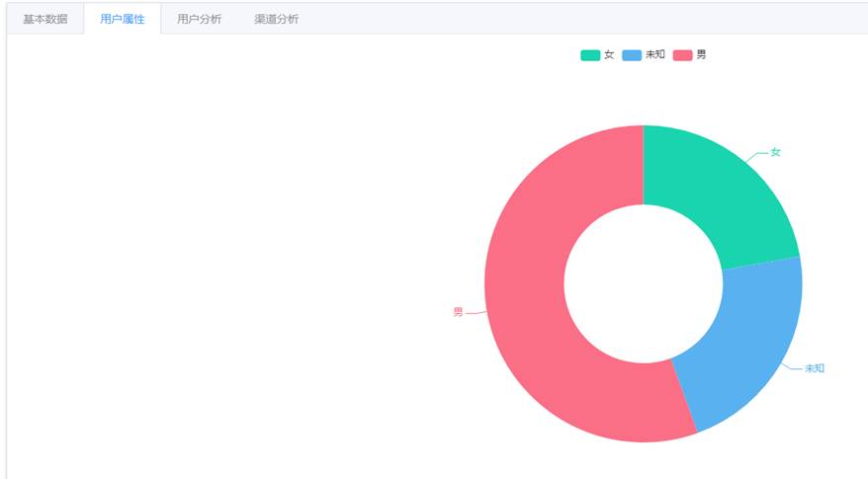Click the 男 legend text label
This screenshot has width=868, height=479.
[x=701, y=54]
